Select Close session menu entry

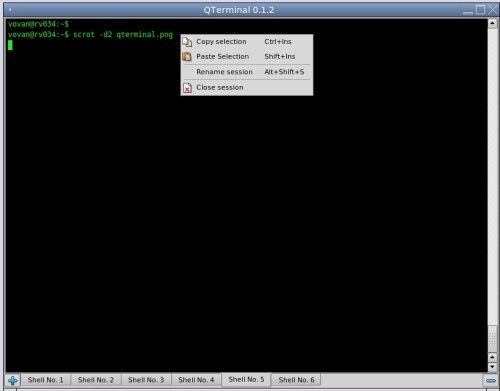pos(247,88)
